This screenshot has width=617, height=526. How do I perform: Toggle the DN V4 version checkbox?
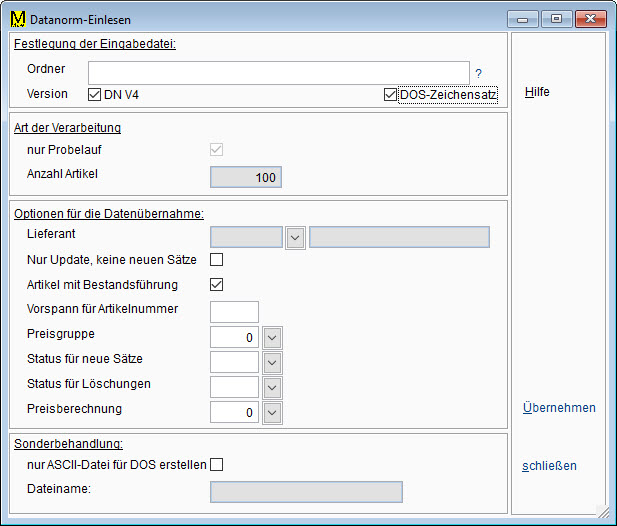coord(95,94)
